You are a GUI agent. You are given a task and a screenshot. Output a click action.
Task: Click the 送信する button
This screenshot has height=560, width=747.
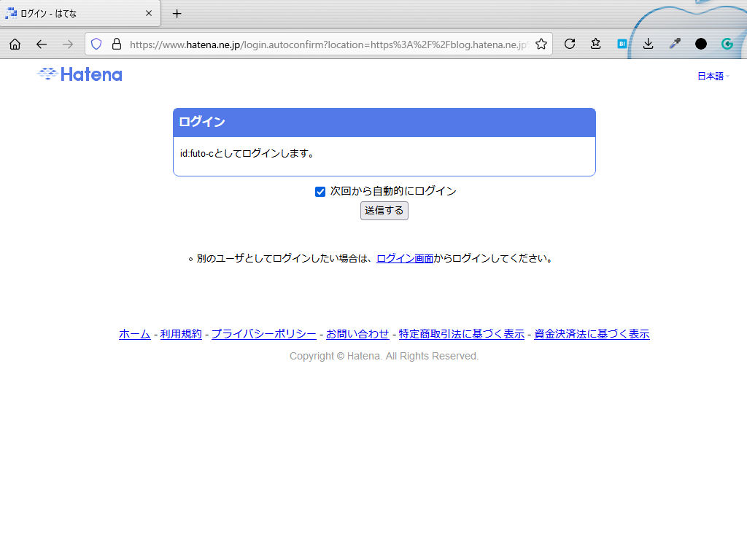[x=384, y=211]
